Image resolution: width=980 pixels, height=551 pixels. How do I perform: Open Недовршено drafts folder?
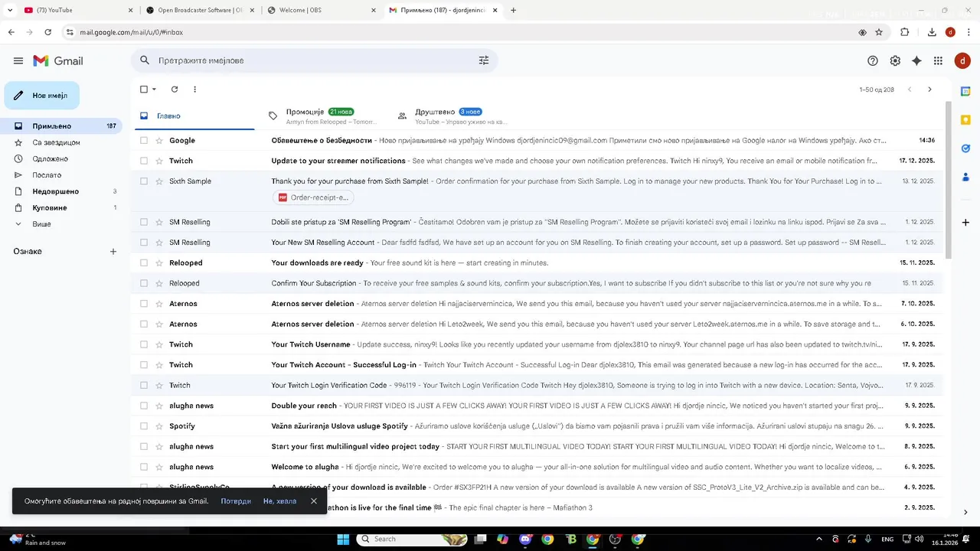[55, 191]
